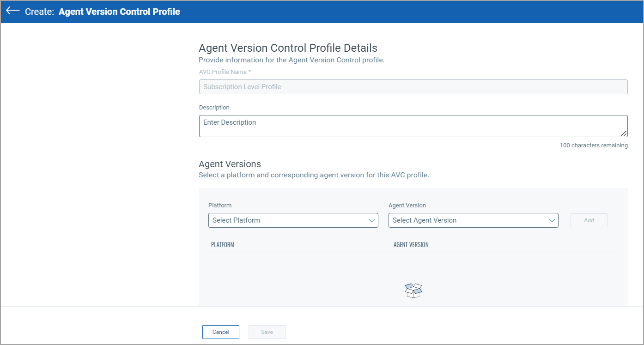Click the Subscription Level Profile name field
Image resolution: width=644 pixels, height=345 pixels.
[x=413, y=86]
